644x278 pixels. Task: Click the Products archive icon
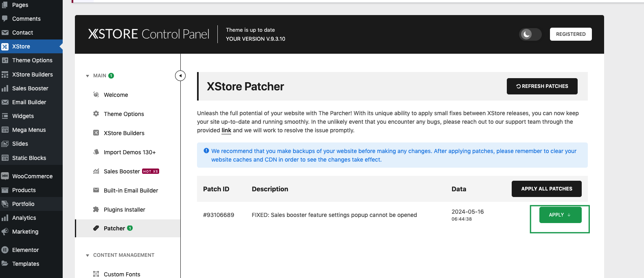tap(5, 190)
